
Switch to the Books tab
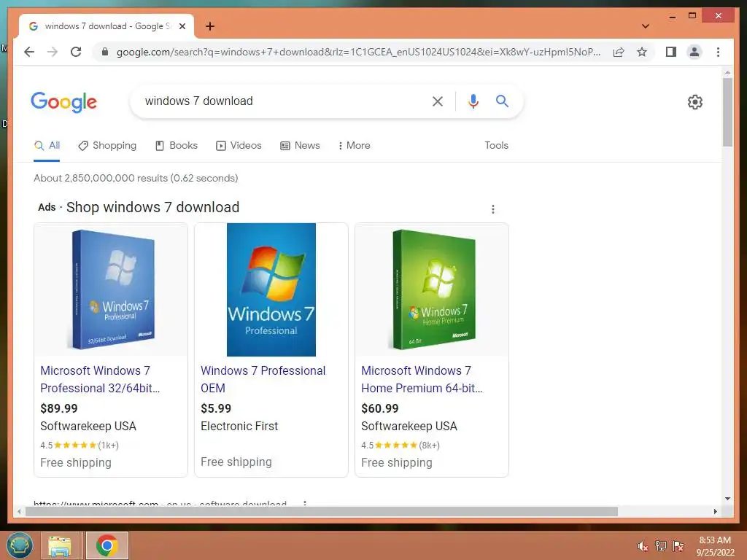(177, 146)
